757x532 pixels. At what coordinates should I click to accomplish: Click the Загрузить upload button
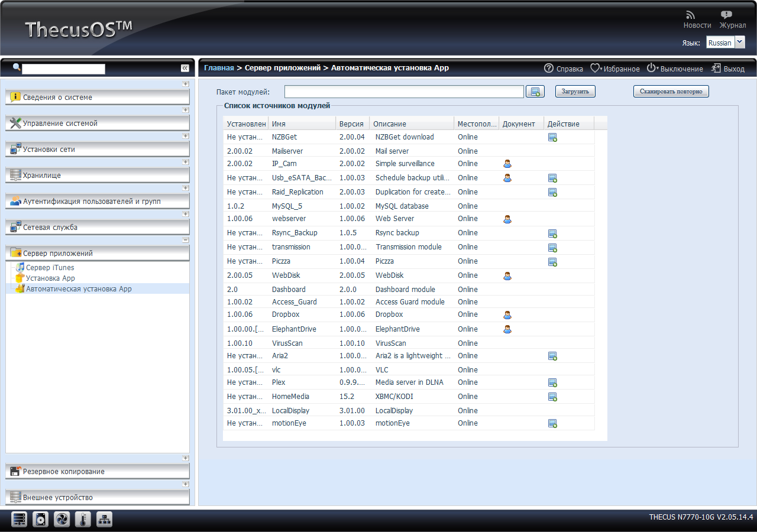pos(575,92)
